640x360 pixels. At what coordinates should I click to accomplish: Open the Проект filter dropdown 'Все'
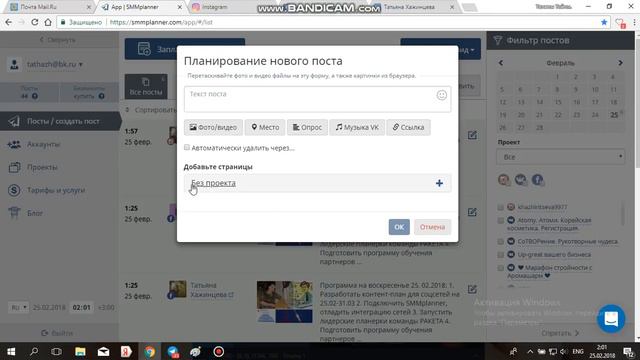560,157
